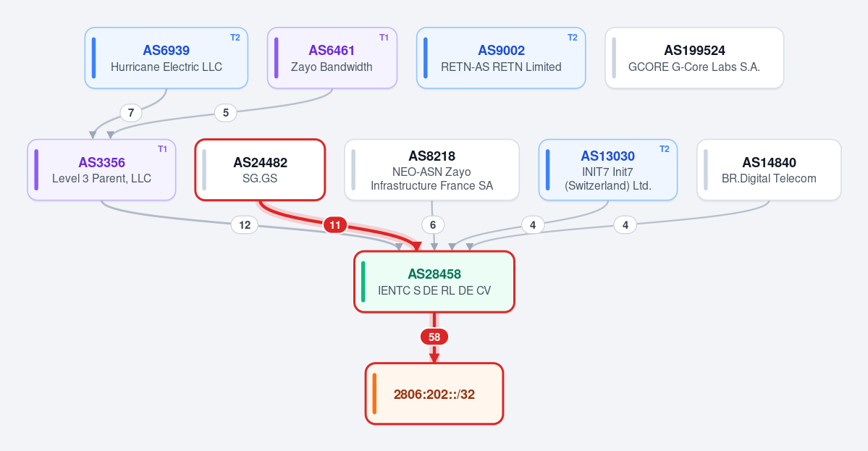Open the AS8218 NEO-ASN Zayo node

(x=431, y=170)
